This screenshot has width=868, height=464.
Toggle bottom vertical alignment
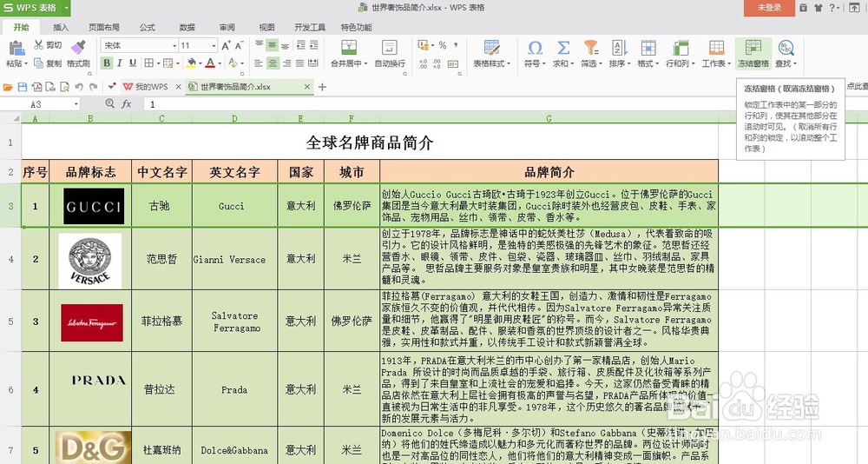click(285, 45)
